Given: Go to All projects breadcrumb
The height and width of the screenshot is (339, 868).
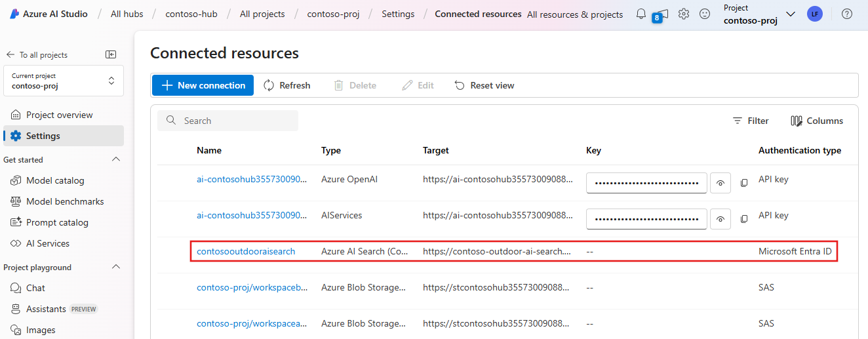Looking at the screenshot, I should click(262, 14).
